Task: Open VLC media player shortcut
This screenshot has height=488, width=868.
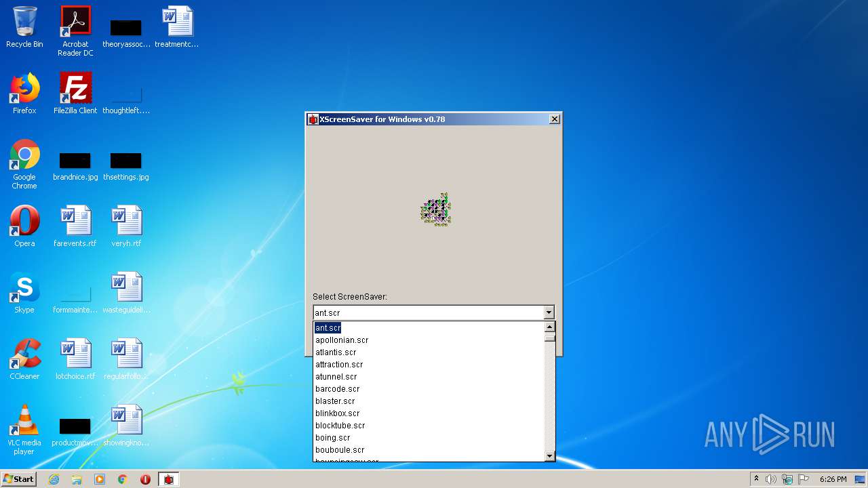Action: [24, 429]
